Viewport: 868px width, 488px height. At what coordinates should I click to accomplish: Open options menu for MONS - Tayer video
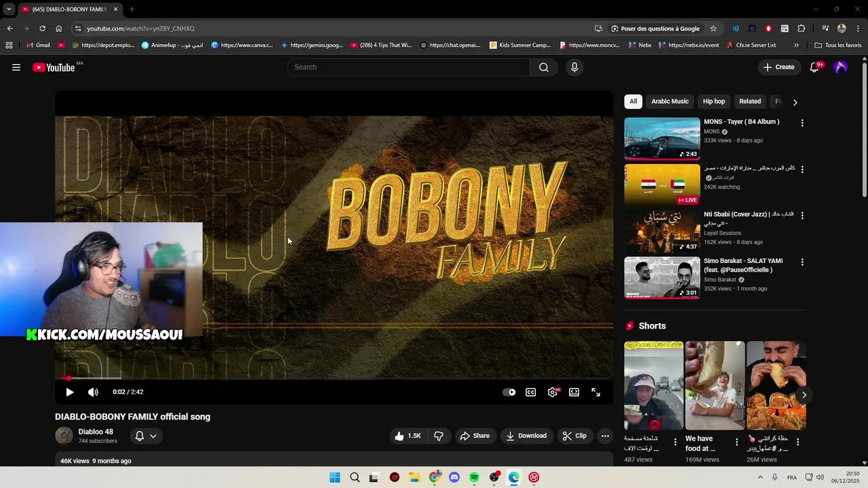click(x=802, y=123)
